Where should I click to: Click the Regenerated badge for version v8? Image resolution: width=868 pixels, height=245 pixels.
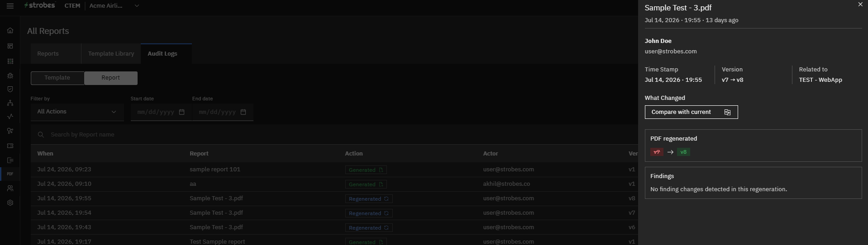(369, 199)
